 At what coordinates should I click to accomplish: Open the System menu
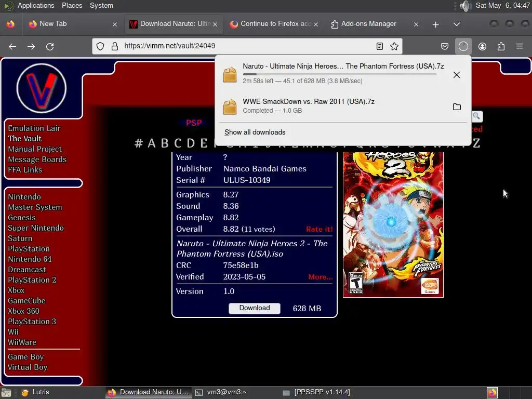[x=101, y=5]
